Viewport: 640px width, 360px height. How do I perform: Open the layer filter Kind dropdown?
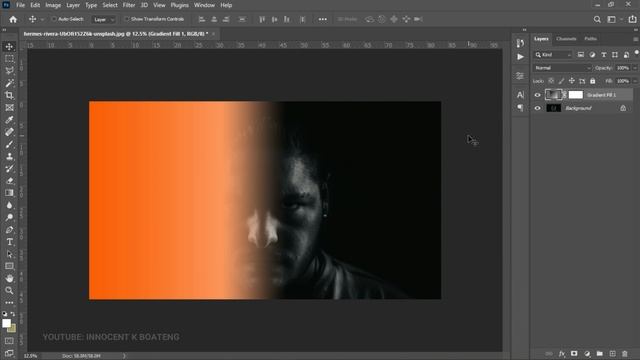coord(553,55)
